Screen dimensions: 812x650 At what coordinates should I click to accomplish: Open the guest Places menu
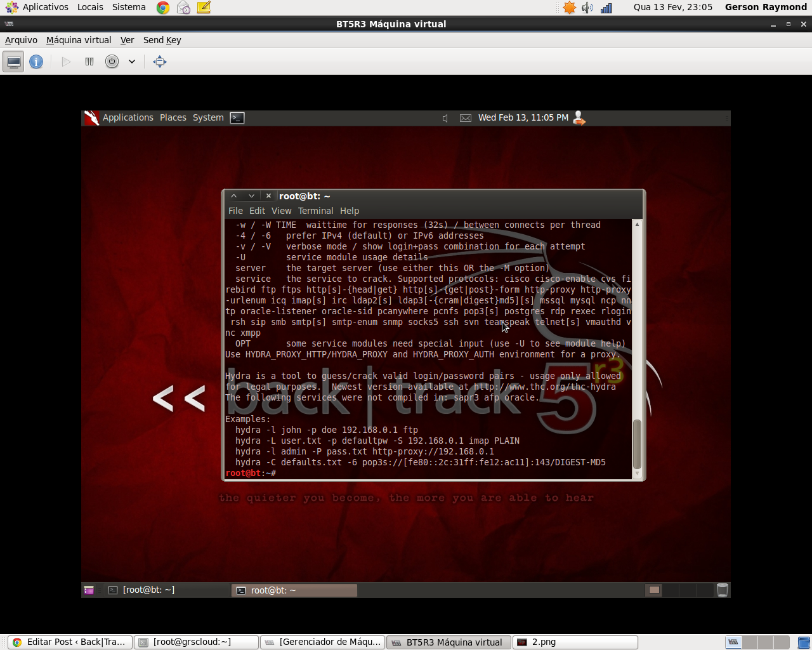(173, 117)
